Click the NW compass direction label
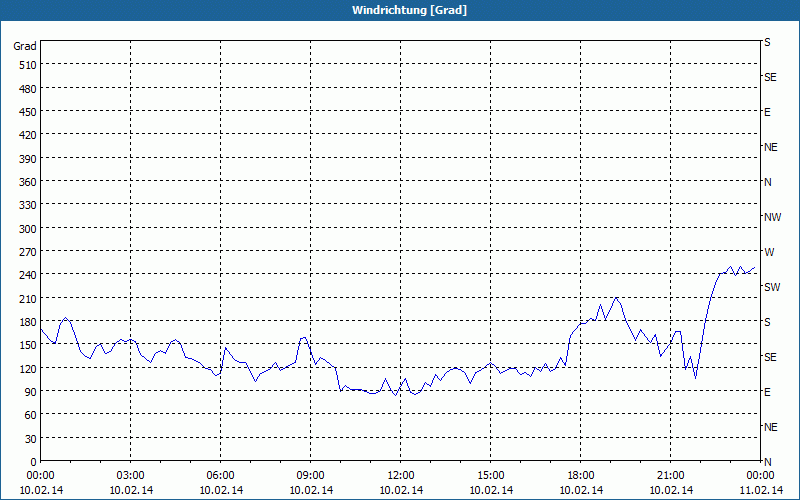The image size is (800, 500). [x=771, y=217]
